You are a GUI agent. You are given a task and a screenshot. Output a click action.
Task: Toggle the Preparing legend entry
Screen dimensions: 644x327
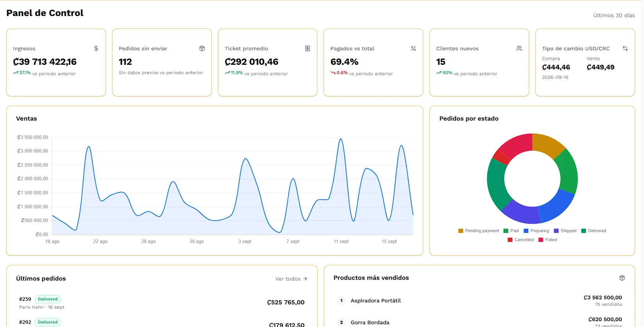pyautogui.click(x=537, y=231)
